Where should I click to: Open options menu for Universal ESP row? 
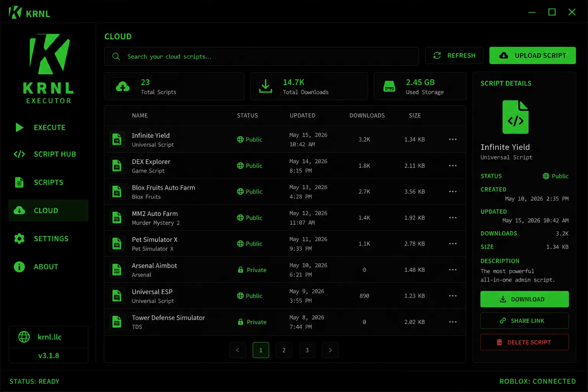tap(453, 296)
